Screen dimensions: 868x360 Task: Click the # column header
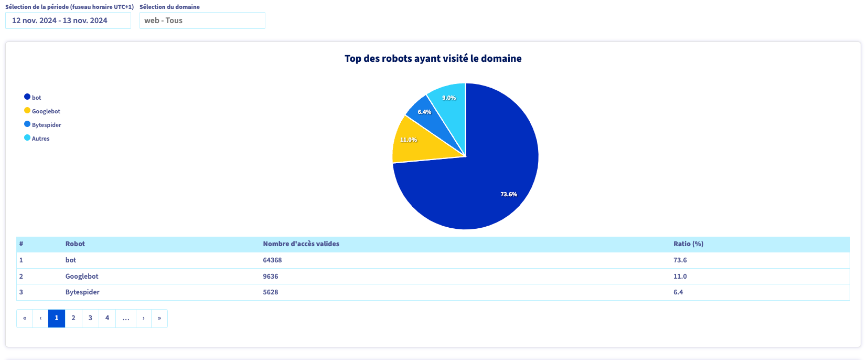tap(21, 244)
